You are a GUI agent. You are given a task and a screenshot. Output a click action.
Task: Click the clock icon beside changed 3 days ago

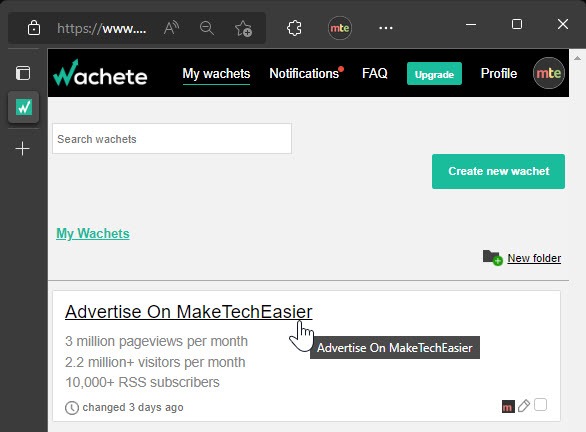coord(72,408)
